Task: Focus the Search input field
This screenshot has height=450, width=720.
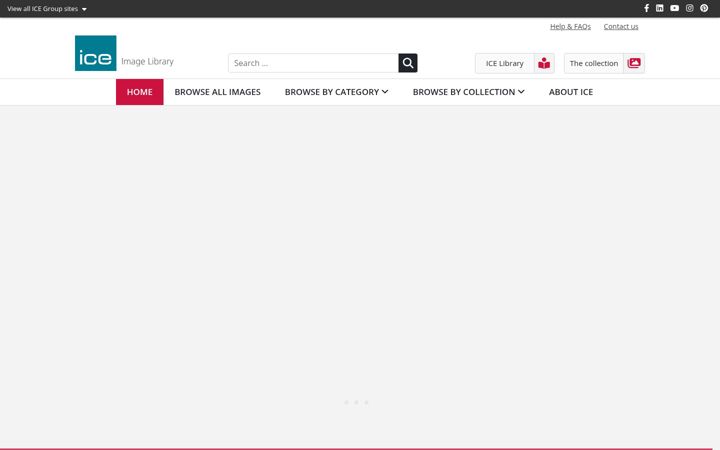Action: click(313, 63)
